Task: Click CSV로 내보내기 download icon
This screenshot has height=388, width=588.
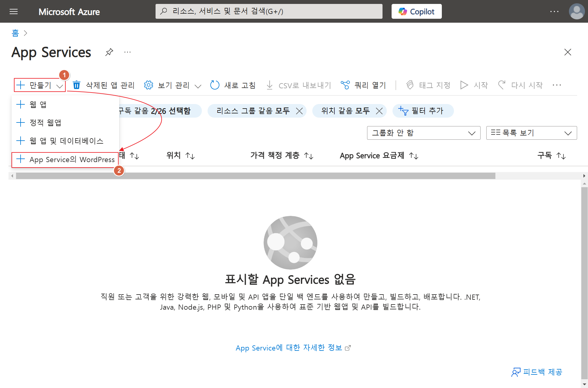Action: (269, 85)
